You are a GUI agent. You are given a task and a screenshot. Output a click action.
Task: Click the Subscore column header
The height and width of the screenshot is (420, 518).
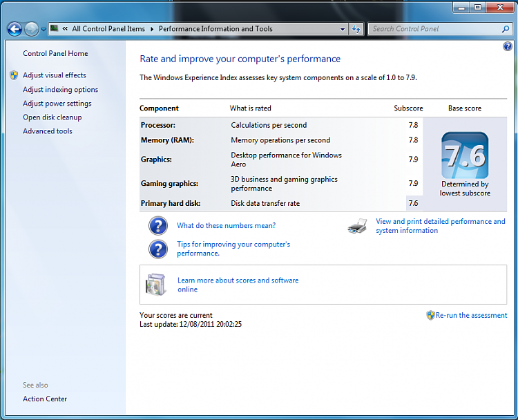(408, 108)
